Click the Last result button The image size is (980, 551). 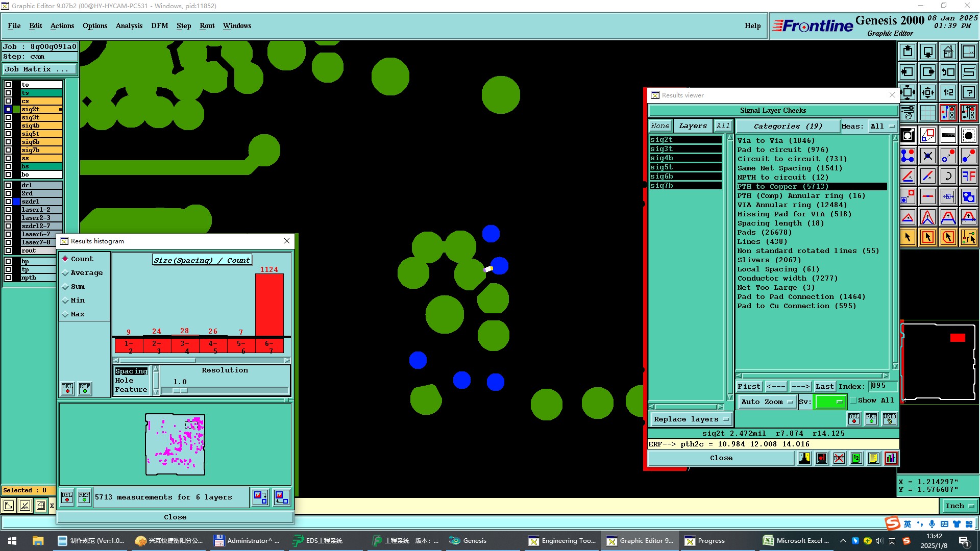click(x=824, y=386)
